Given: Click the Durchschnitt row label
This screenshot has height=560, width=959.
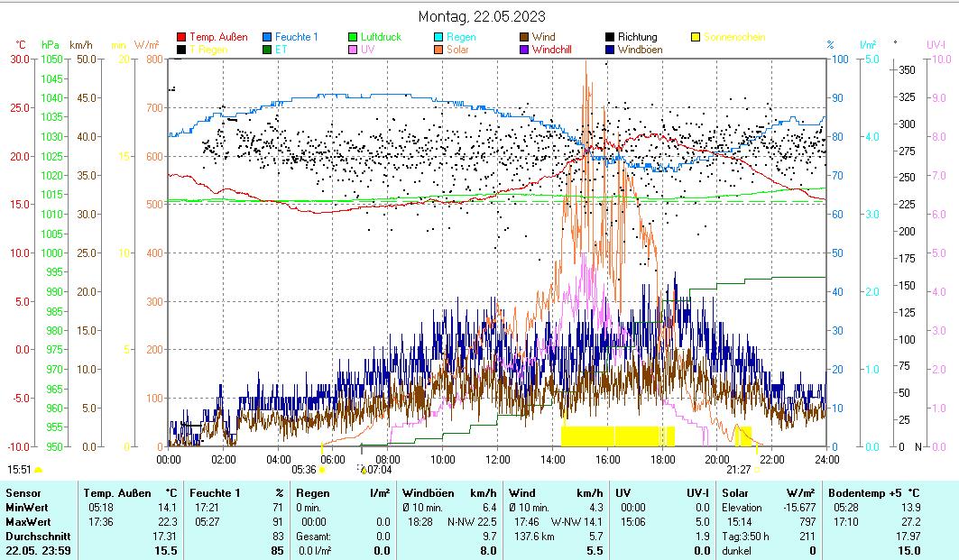Looking at the screenshot, I should [34, 537].
